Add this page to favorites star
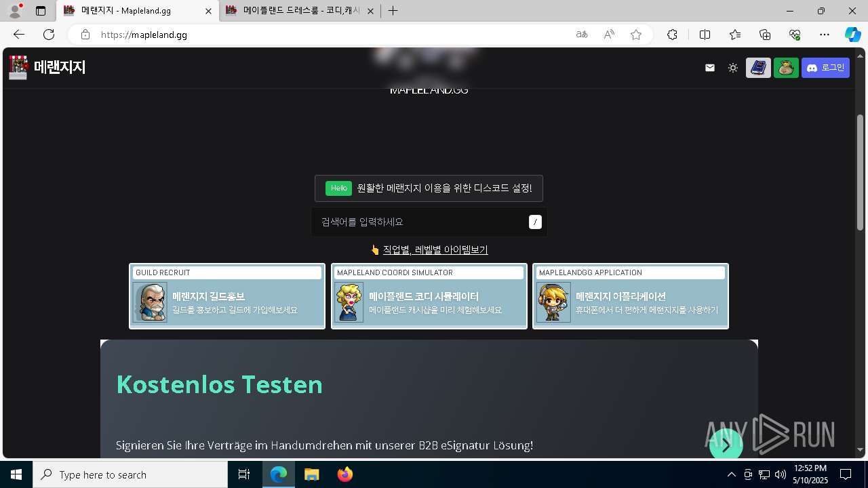 tap(636, 35)
